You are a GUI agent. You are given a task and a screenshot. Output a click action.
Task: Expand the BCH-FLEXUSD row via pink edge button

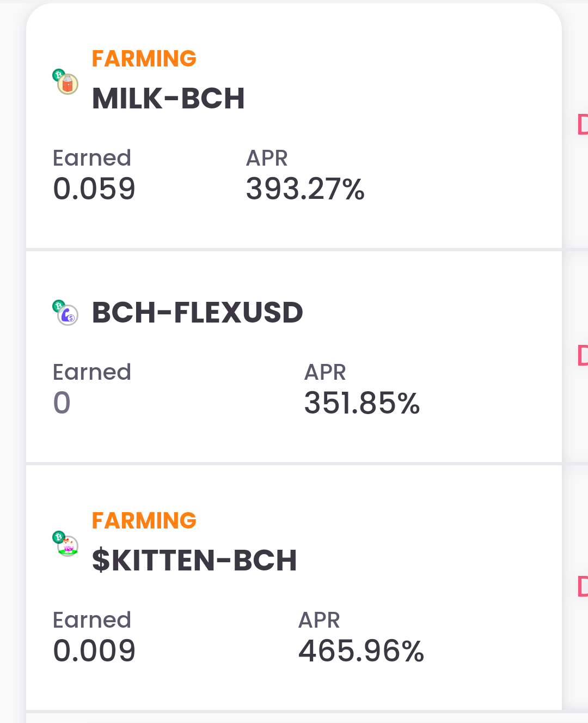(583, 355)
